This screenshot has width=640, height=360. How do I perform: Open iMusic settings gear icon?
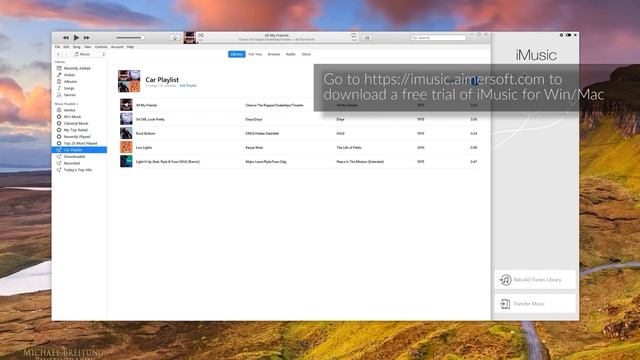click(x=561, y=35)
